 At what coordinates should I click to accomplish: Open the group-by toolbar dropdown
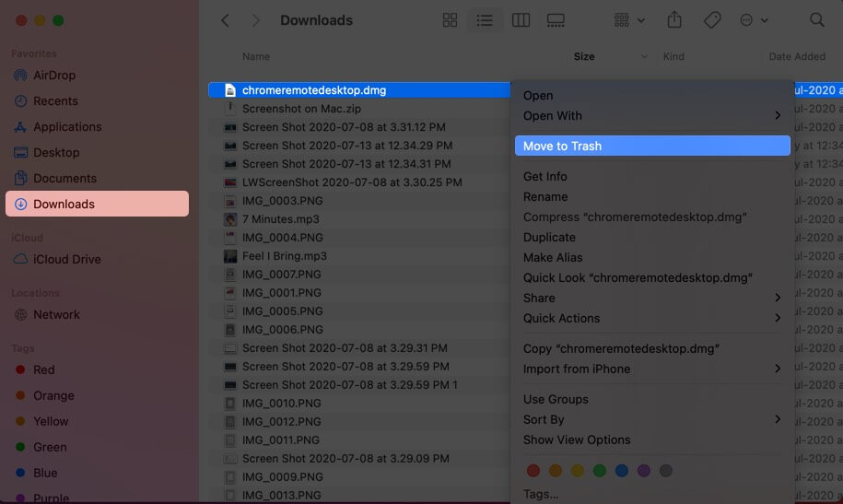click(629, 20)
